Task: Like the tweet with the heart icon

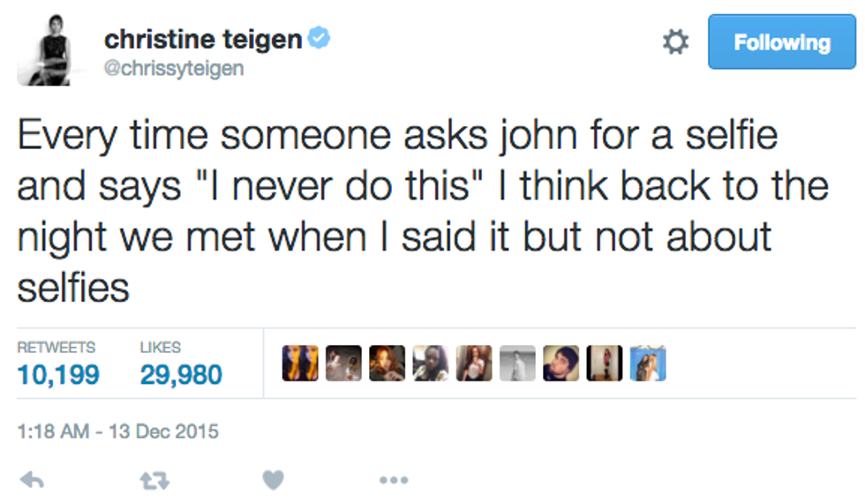Action: (x=274, y=479)
